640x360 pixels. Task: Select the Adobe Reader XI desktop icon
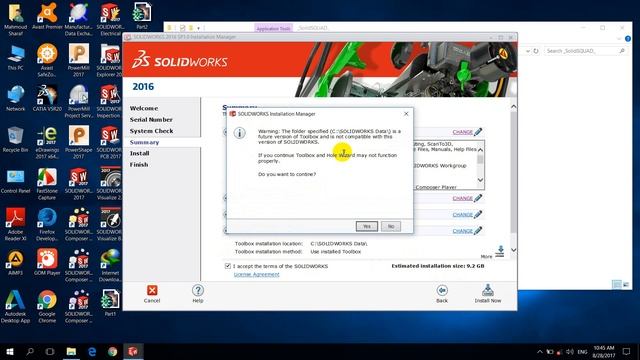click(x=15, y=224)
